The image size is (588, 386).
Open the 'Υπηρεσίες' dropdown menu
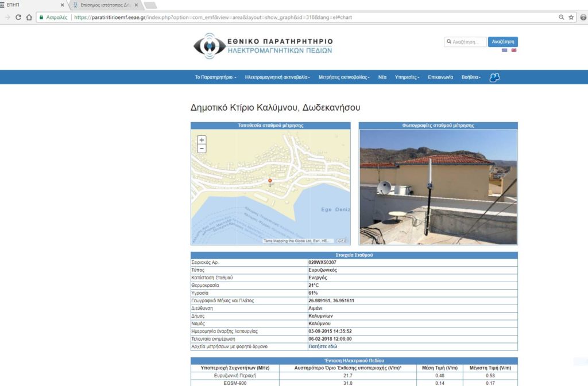coord(407,77)
